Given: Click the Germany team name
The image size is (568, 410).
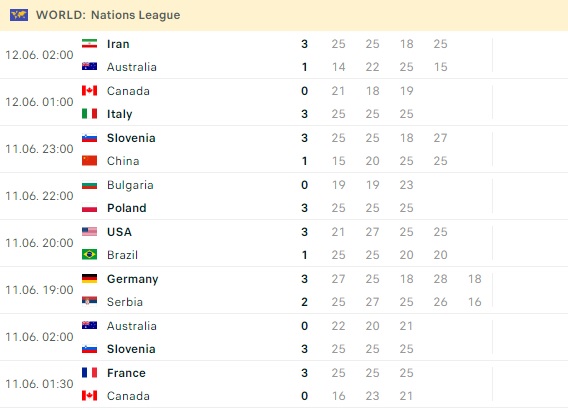Looking at the screenshot, I should click(x=133, y=279).
